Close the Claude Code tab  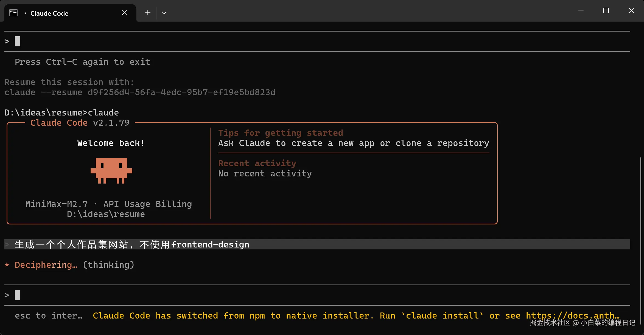point(124,13)
